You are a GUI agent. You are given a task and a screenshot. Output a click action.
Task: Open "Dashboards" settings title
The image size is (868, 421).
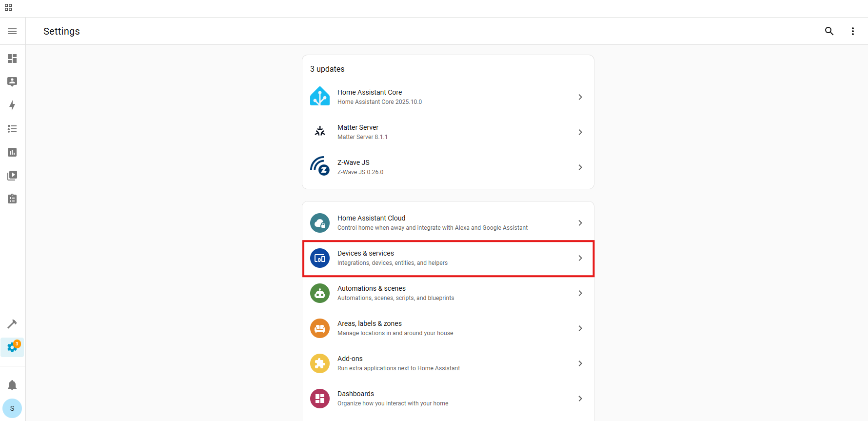click(x=356, y=394)
